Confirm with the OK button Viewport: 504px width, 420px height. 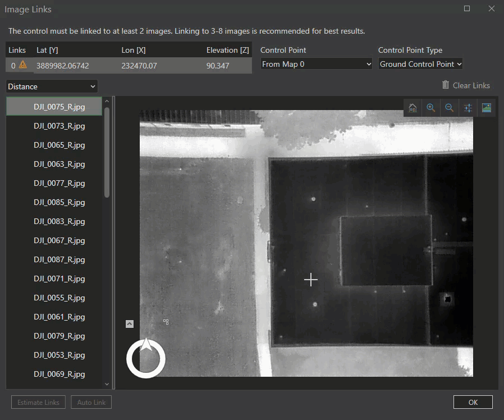click(x=473, y=402)
